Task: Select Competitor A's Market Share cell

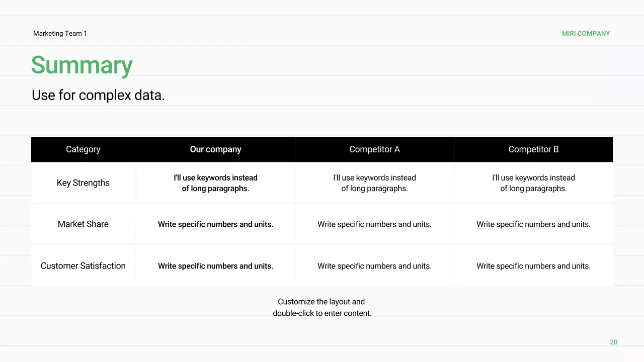Action: pyautogui.click(x=374, y=224)
